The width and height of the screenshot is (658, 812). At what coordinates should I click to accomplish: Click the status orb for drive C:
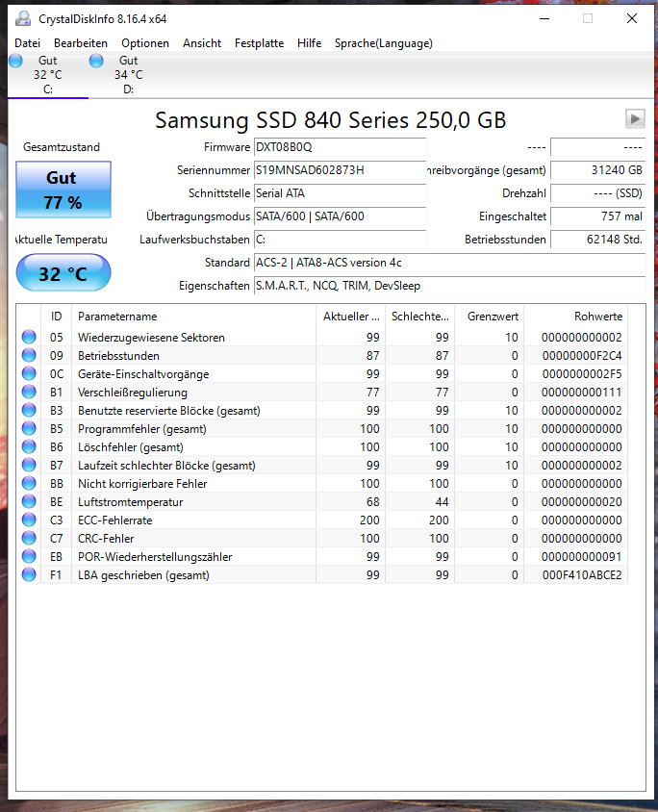(x=16, y=61)
